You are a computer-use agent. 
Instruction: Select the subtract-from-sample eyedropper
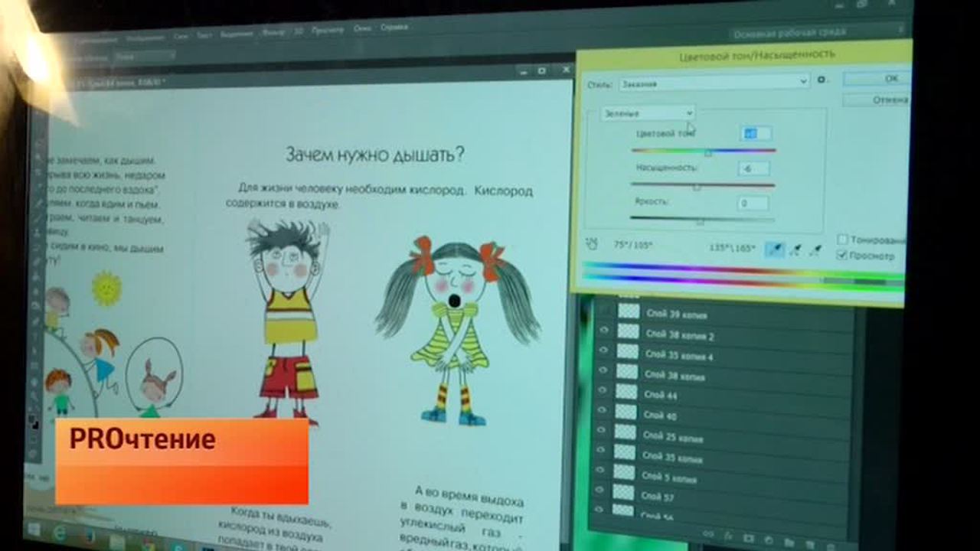point(815,250)
